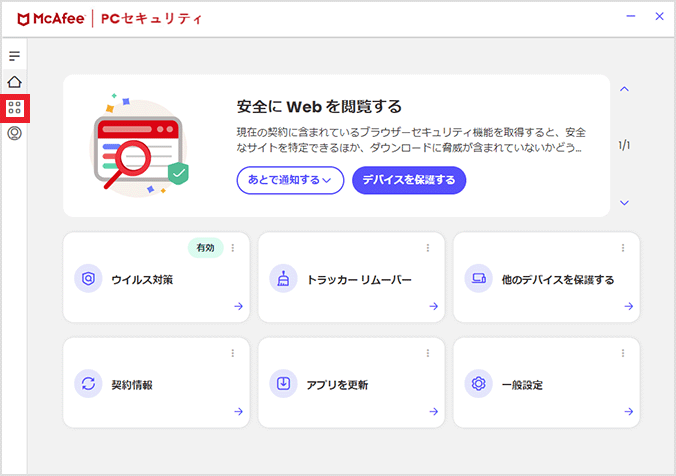Click the 契約情報 refresh icon
Image resolution: width=676 pixels, height=476 pixels.
click(x=88, y=384)
